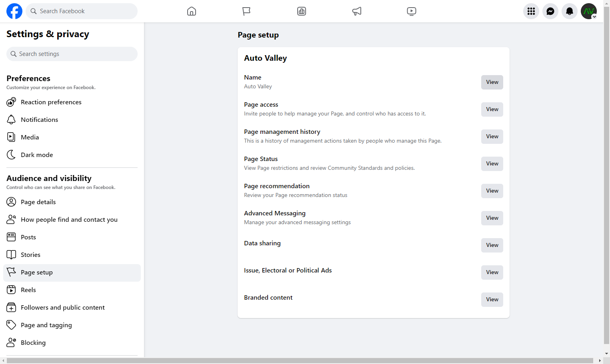Click the Stories book icon
The height and width of the screenshot is (364, 610).
(11, 255)
